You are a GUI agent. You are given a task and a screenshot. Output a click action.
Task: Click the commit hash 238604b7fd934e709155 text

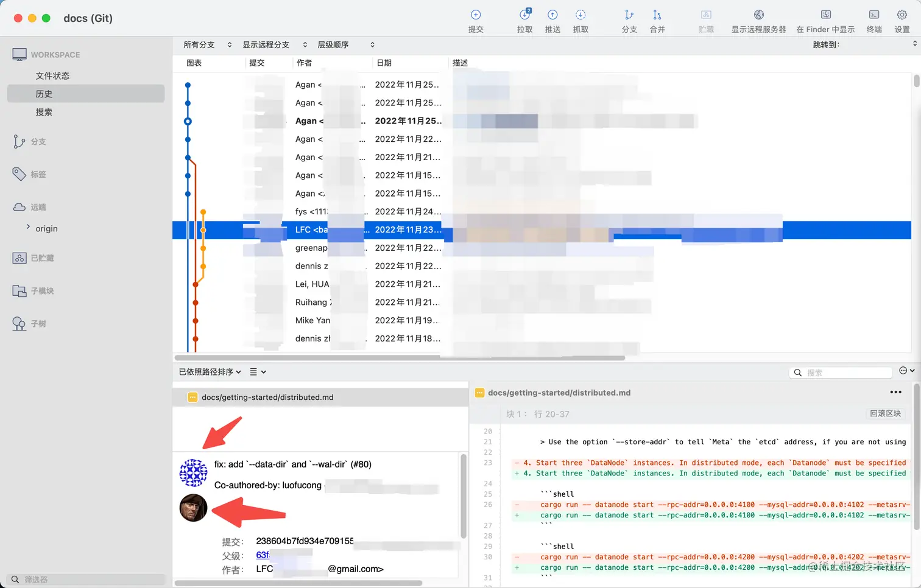click(305, 541)
